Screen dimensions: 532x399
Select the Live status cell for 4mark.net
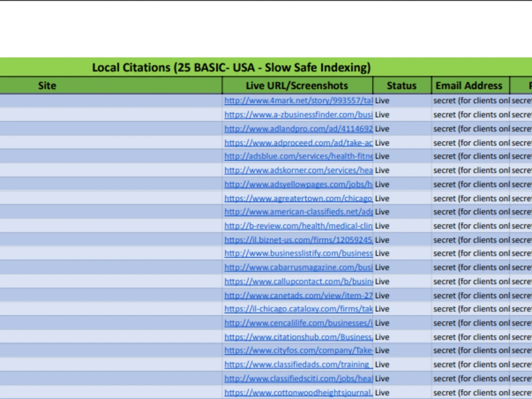tap(402, 101)
